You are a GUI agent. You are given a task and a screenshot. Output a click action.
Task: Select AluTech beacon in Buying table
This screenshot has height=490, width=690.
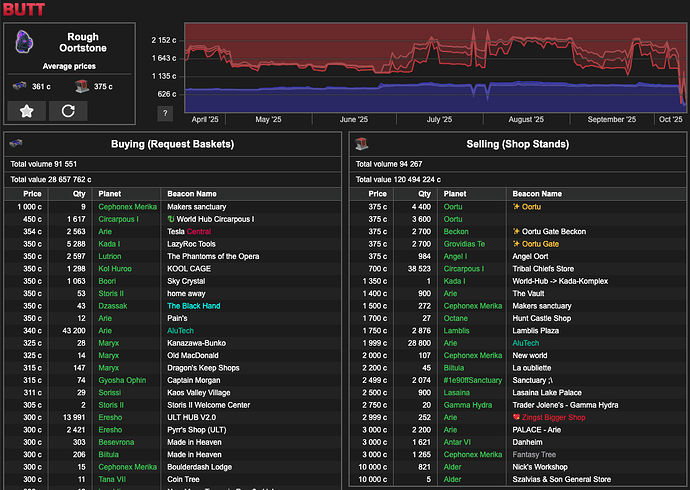tap(180, 330)
